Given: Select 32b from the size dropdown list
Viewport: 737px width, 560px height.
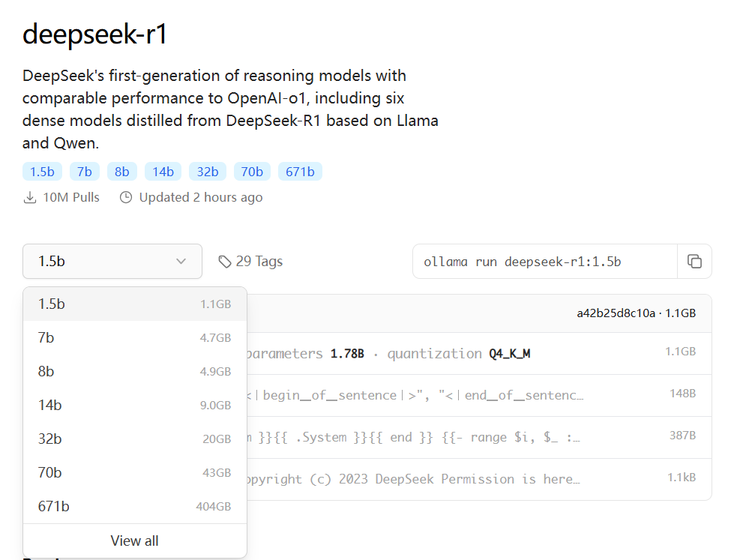Looking at the screenshot, I should (x=49, y=439).
